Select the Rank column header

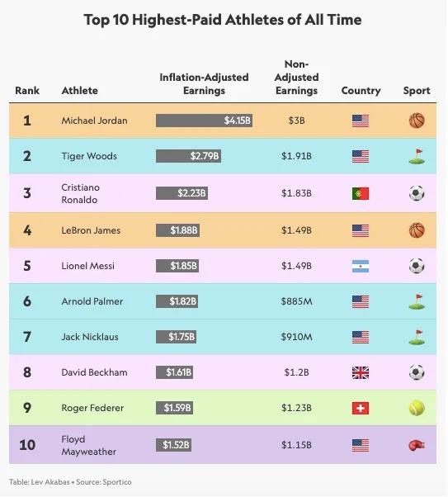point(27,91)
